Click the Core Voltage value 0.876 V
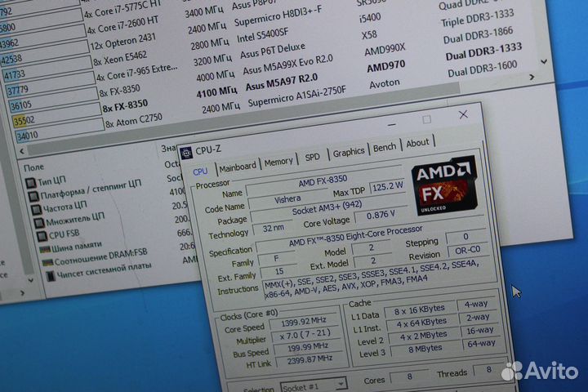The width and height of the screenshot is (588, 392). [x=381, y=216]
